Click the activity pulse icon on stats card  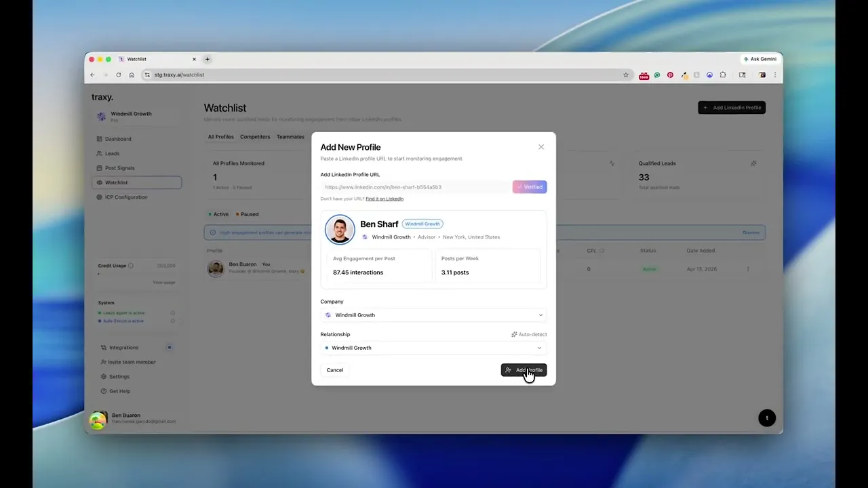(612, 163)
